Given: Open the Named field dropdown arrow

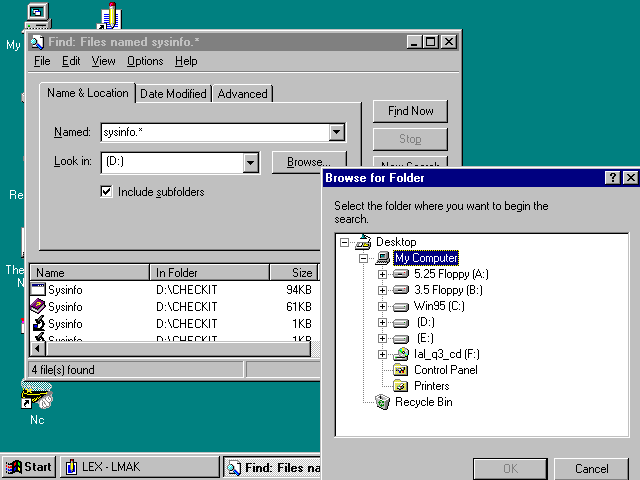Looking at the screenshot, I should pyautogui.click(x=336, y=132).
